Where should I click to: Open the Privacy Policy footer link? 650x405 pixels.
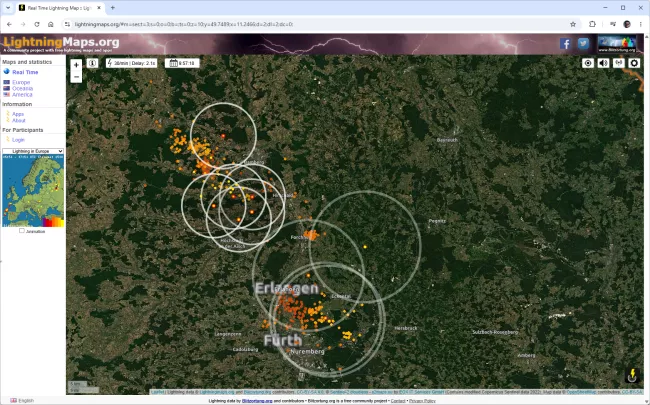point(422,401)
